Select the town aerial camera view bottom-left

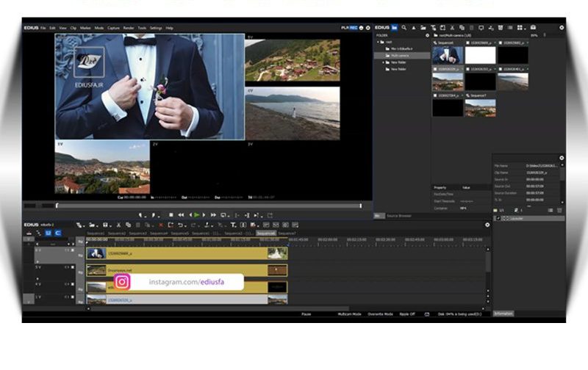102,167
